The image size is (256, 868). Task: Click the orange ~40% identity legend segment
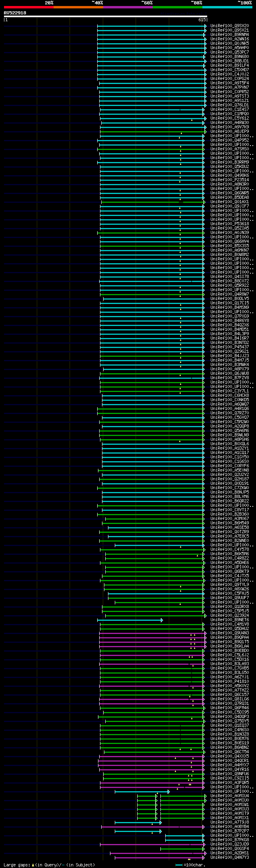[x=78, y=7]
